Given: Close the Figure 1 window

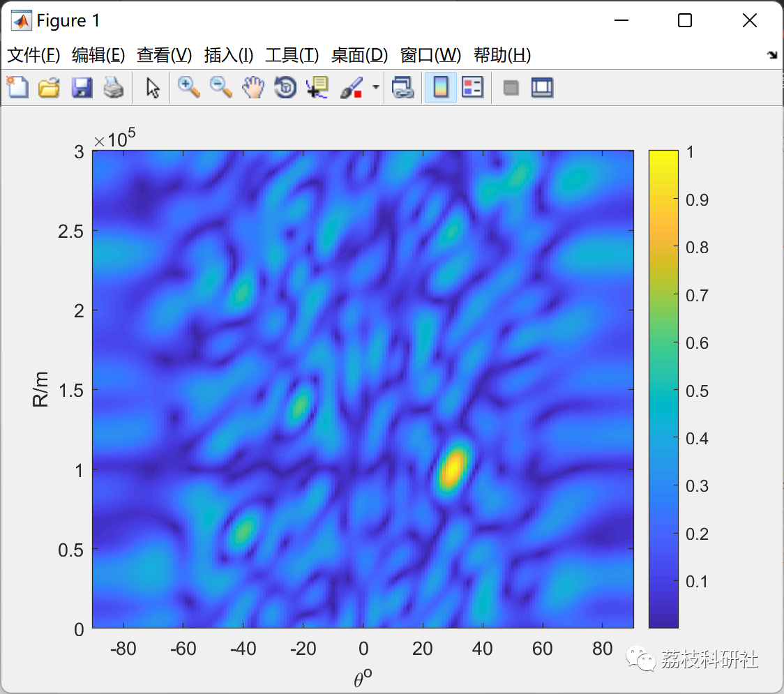Looking at the screenshot, I should tap(750, 20).
